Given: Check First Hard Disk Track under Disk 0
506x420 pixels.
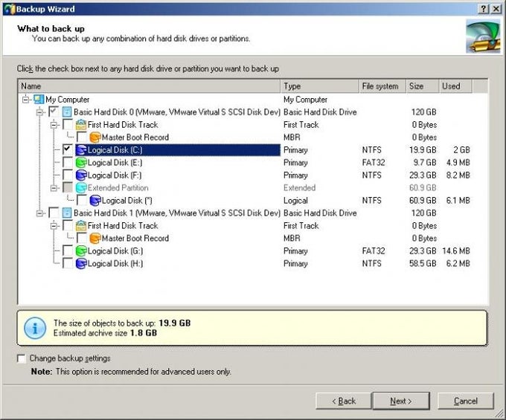Looking at the screenshot, I should coord(68,125).
